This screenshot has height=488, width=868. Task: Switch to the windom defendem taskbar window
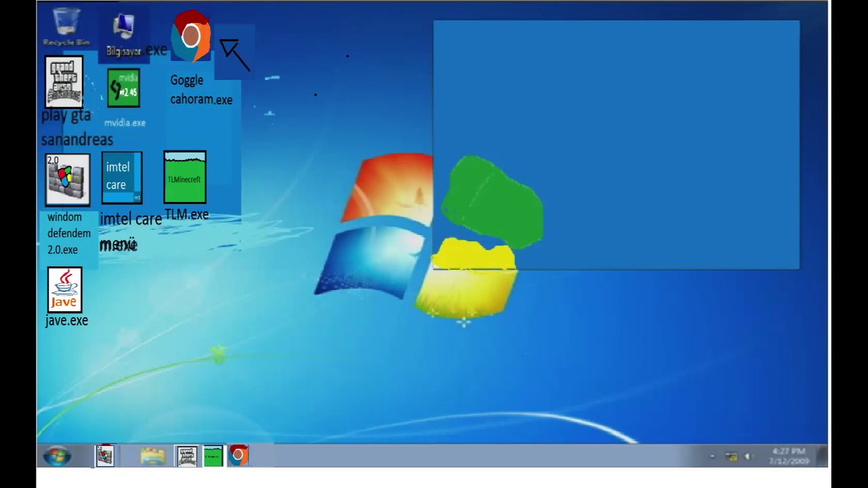(105, 455)
